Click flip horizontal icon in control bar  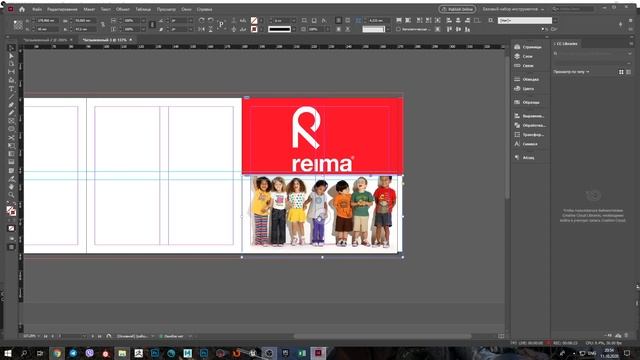coord(201,29)
